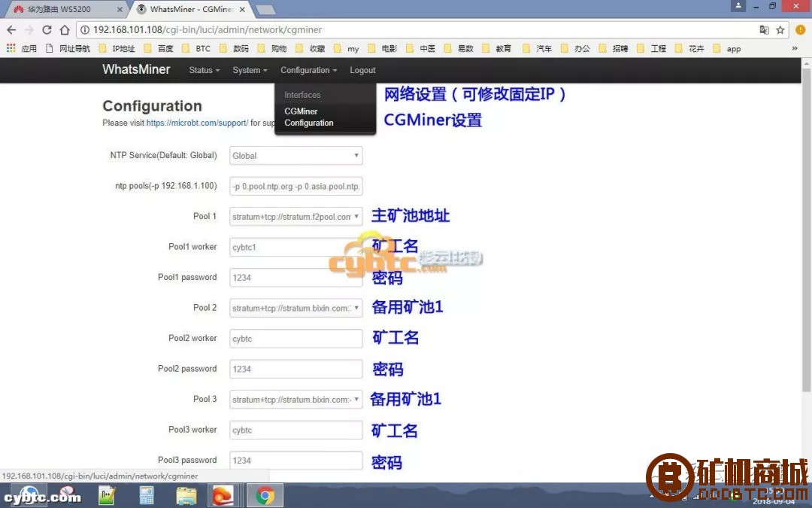
Task: Select Interfaces from the Configuration menu
Action: [x=302, y=95]
